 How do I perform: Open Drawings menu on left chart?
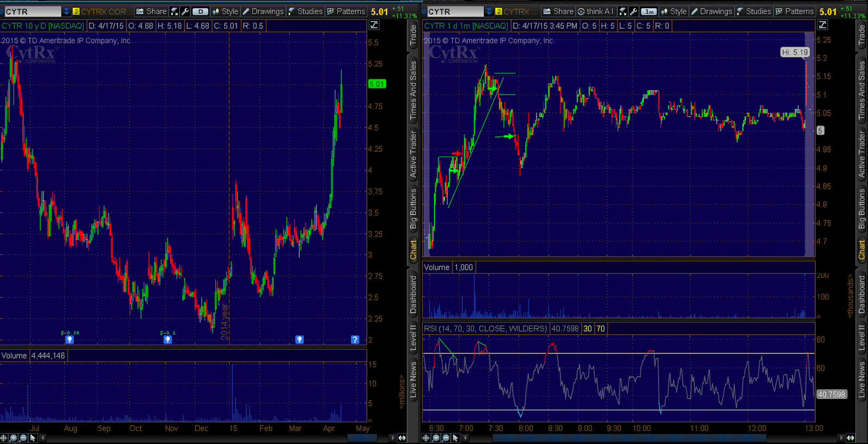(263, 11)
